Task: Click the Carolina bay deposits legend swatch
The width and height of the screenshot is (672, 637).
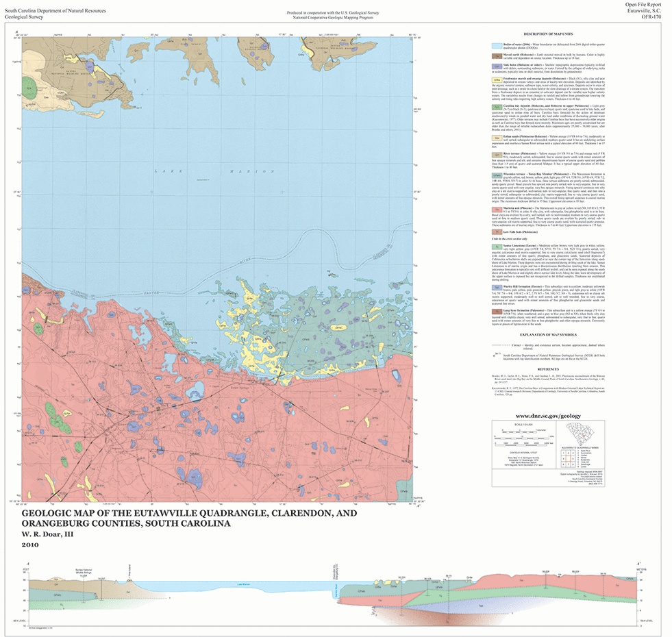Action: click(497, 107)
